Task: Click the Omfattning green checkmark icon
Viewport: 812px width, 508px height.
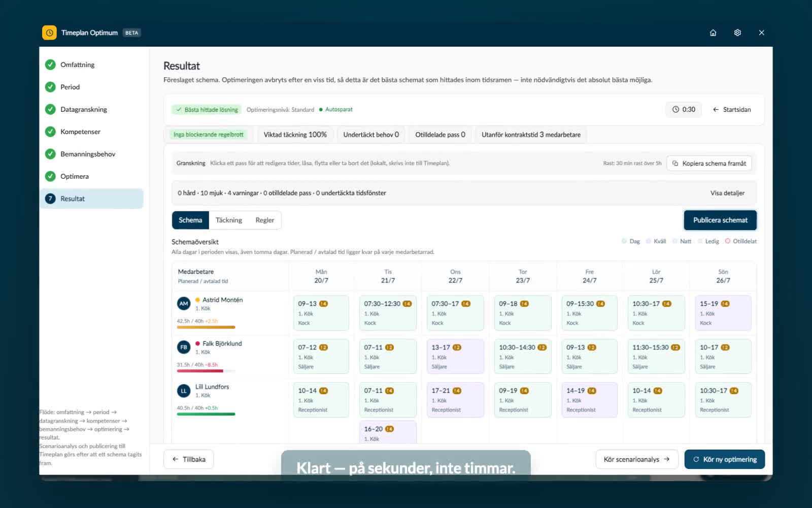Action: click(x=50, y=65)
